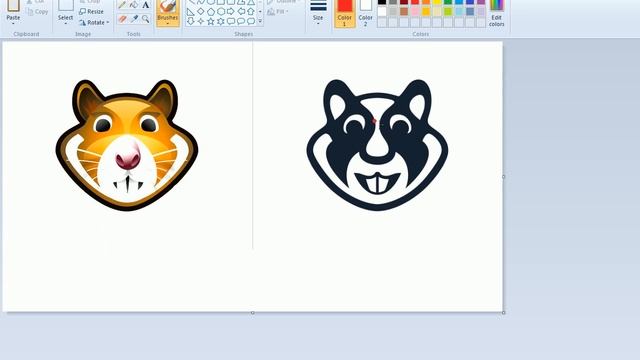Click the Select rectangle icon

pyautogui.click(x=65, y=5)
